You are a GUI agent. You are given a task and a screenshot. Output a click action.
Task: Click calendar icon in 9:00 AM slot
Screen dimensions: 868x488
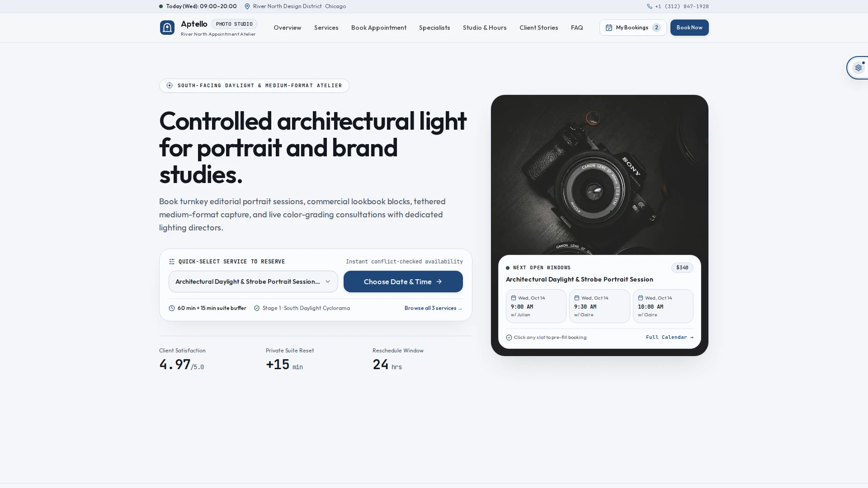click(x=514, y=298)
